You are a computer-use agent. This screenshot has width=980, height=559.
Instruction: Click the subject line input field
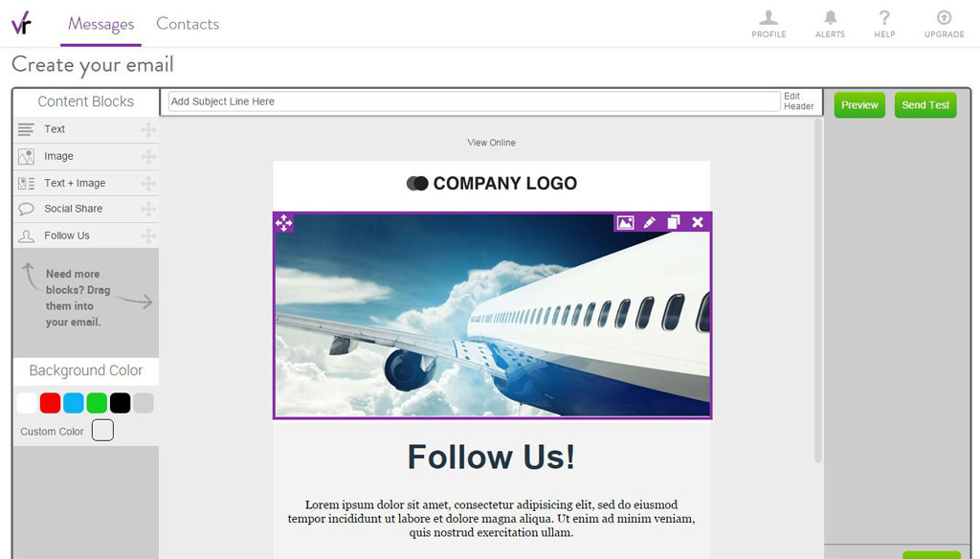click(x=474, y=101)
